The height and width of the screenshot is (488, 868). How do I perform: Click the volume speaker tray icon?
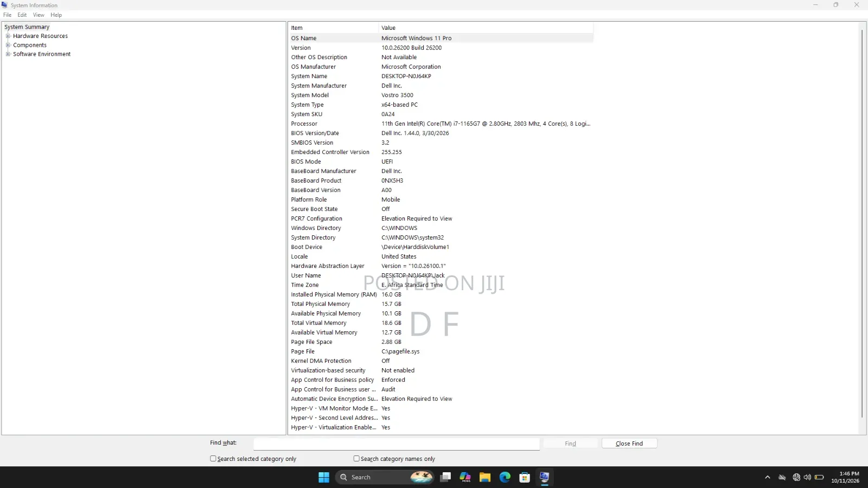tap(807, 477)
